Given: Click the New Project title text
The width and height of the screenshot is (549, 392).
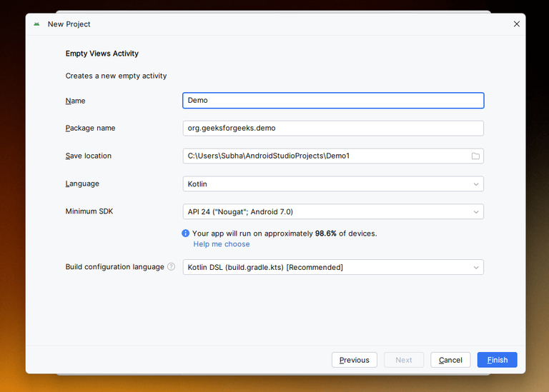Looking at the screenshot, I should 69,24.
